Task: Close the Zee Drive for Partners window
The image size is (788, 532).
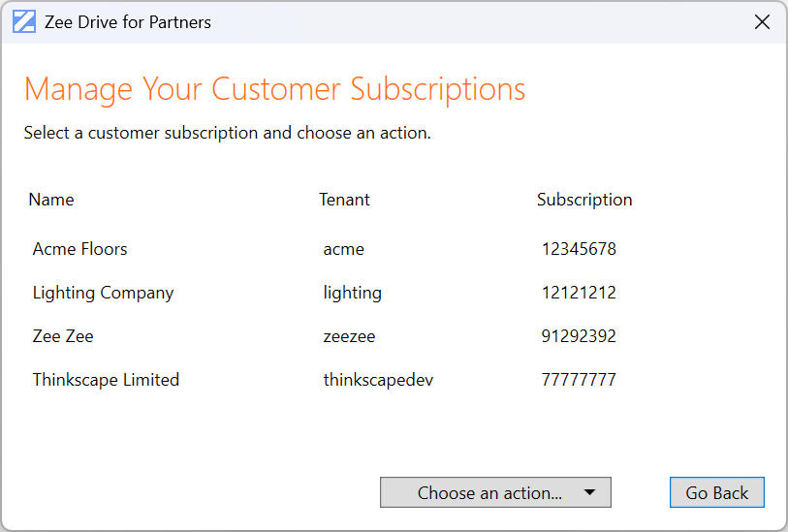Action: 762,22
